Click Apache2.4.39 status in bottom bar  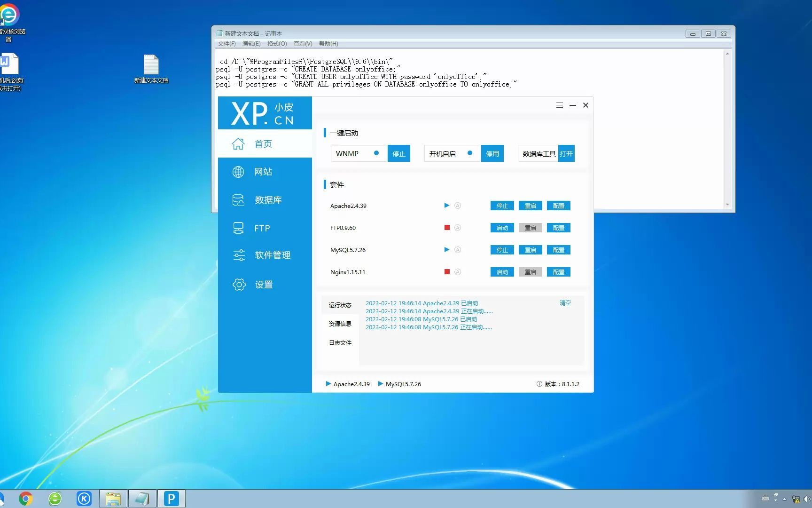[348, 384]
